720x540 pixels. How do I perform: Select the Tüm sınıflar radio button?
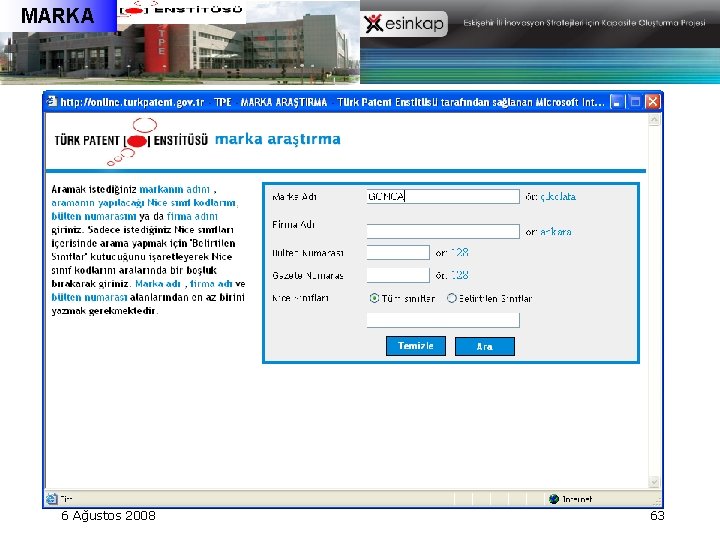pyautogui.click(x=374, y=298)
